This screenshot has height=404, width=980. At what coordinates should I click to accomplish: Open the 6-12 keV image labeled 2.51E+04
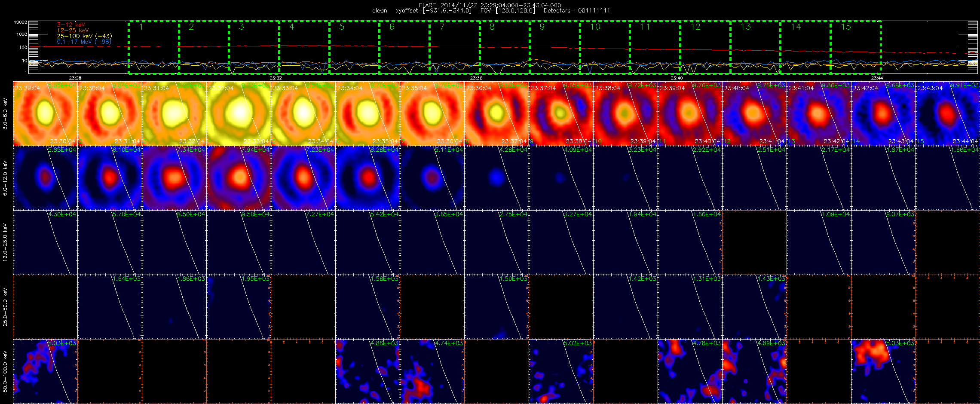coord(754,178)
